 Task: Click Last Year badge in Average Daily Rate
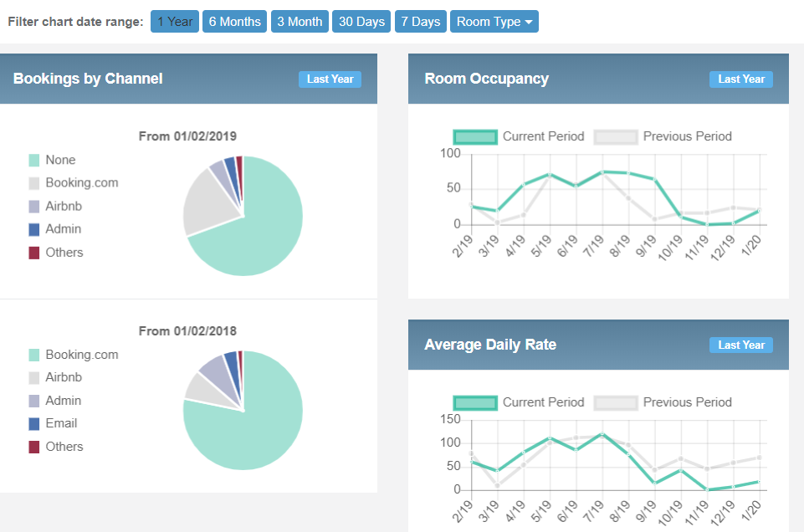(741, 345)
